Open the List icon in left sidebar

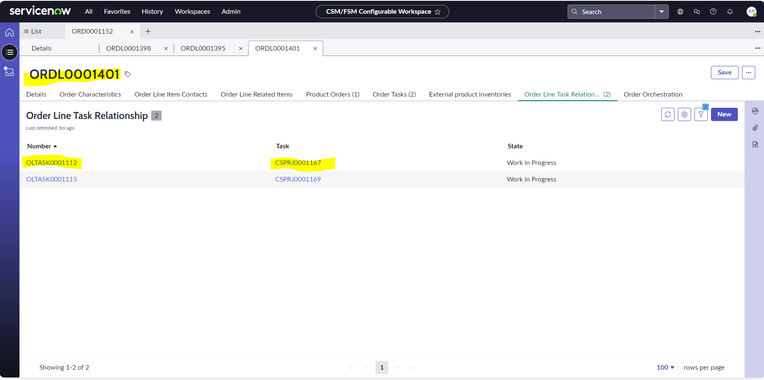point(9,52)
